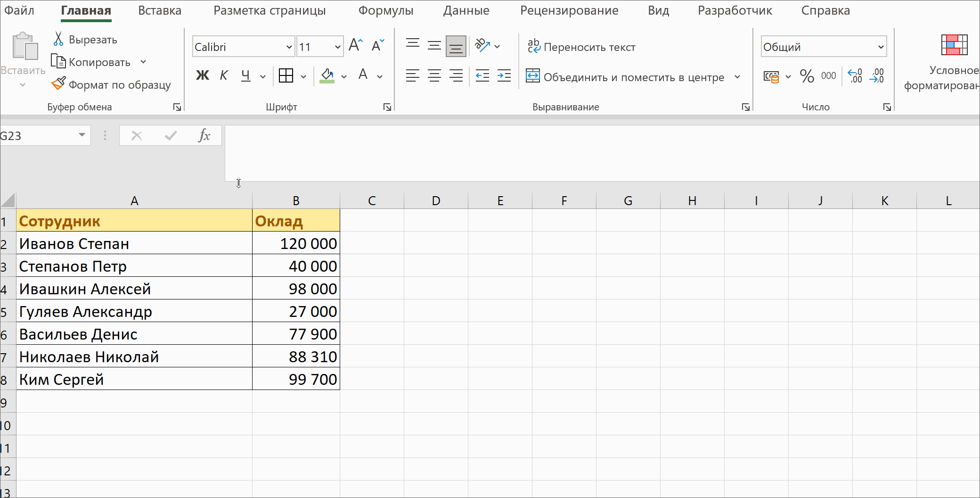Click the Enter checkmark formula bar icon

click(171, 136)
